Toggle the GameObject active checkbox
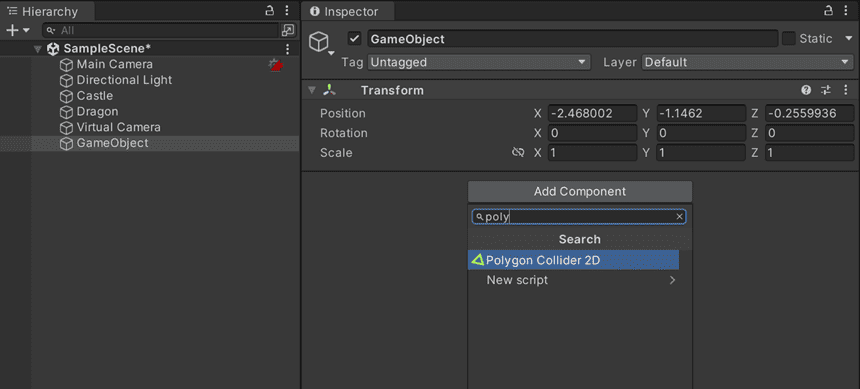The height and width of the screenshot is (389, 860). 354,39
